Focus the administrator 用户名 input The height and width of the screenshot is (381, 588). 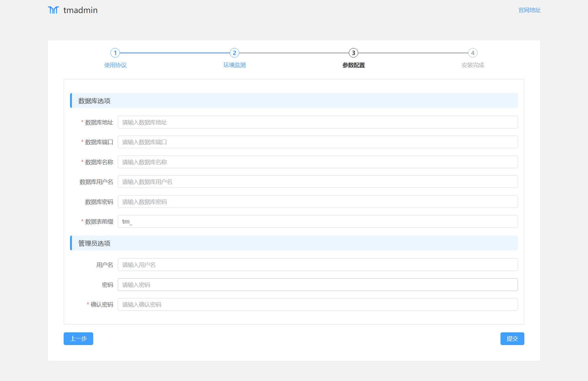[318, 265]
